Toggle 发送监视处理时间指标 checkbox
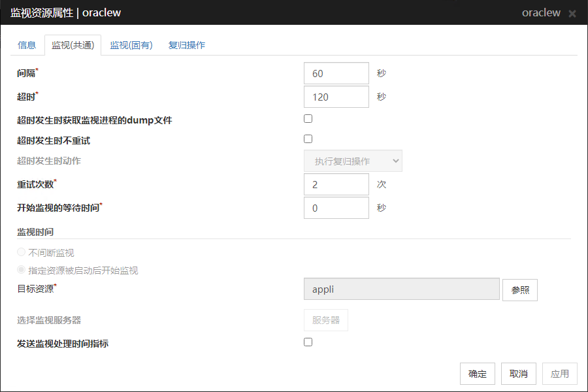 point(308,342)
